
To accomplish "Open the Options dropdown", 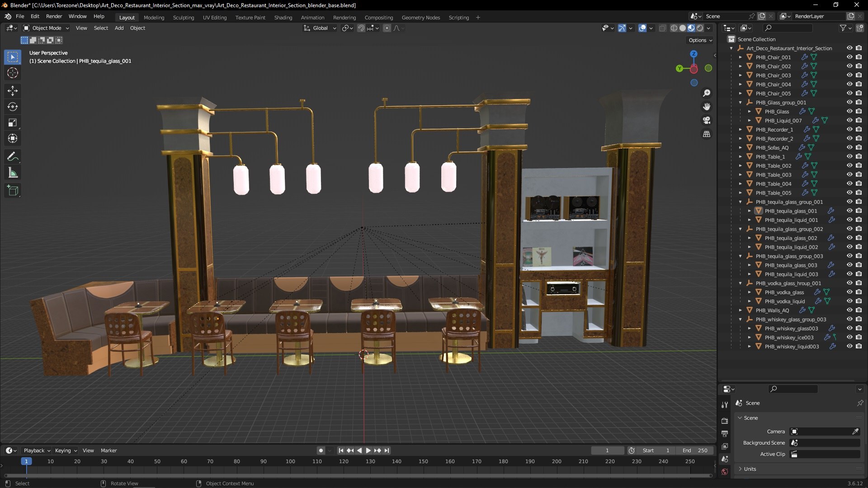I will pos(700,40).
